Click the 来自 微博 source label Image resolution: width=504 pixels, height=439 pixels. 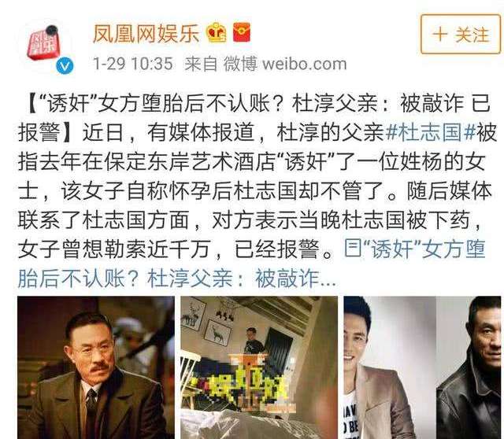(221, 64)
